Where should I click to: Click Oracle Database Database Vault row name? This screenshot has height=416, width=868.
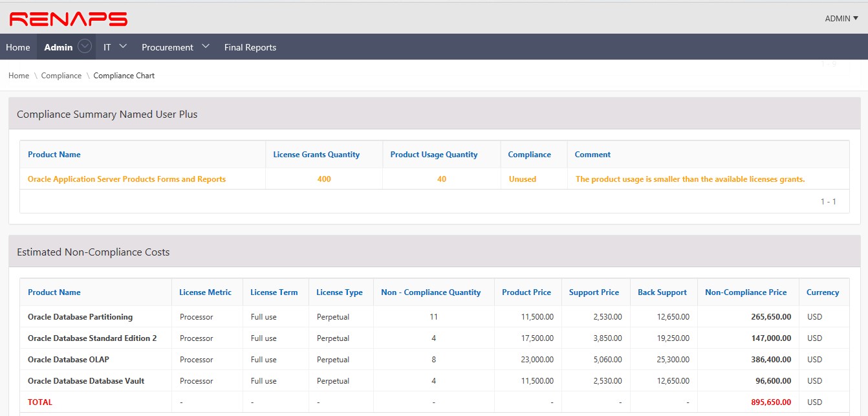coord(86,381)
